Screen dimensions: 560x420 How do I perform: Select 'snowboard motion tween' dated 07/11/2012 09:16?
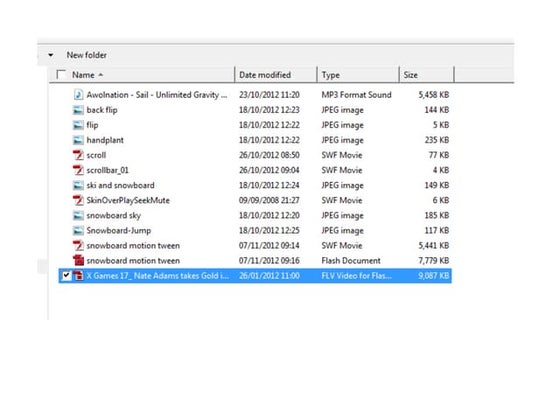pyautogui.click(x=133, y=260)
